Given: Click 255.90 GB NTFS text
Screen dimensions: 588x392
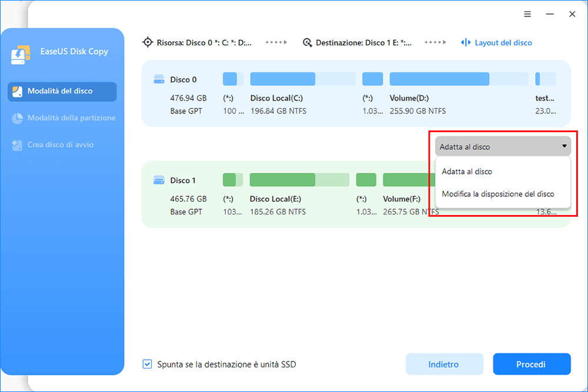Looking at the screenshot, I should pyautogui.click(x=417, y=111).
